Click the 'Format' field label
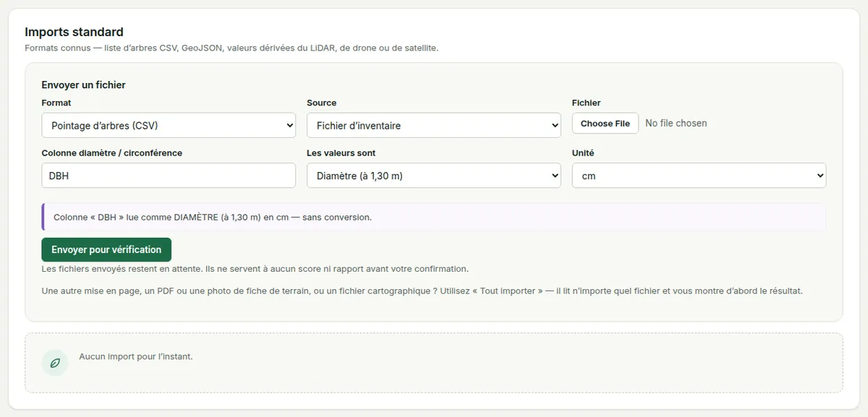The height and width of the screenshot is (417, 868). click(x=56, y=103)
